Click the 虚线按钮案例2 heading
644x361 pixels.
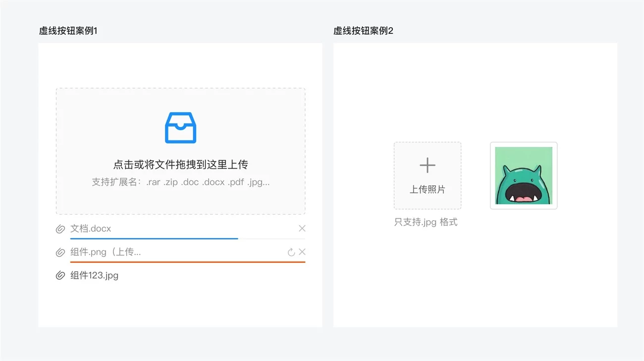pos(363,31)
